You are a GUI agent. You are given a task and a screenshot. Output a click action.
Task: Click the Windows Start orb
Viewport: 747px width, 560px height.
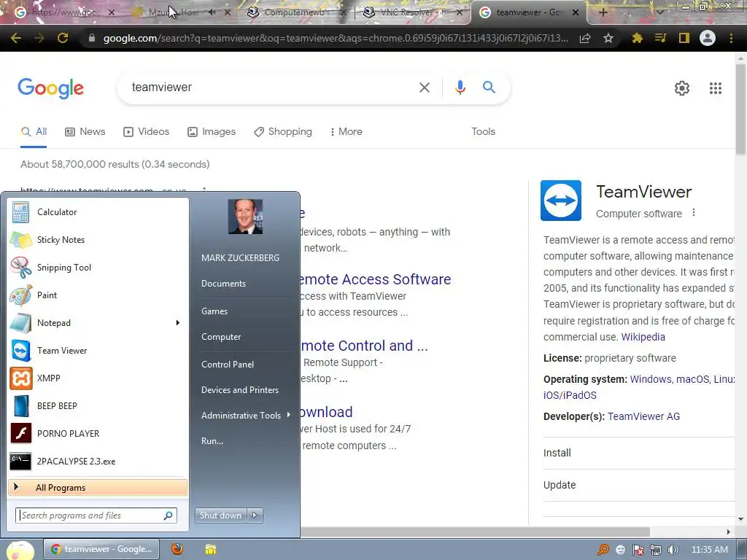20,551
